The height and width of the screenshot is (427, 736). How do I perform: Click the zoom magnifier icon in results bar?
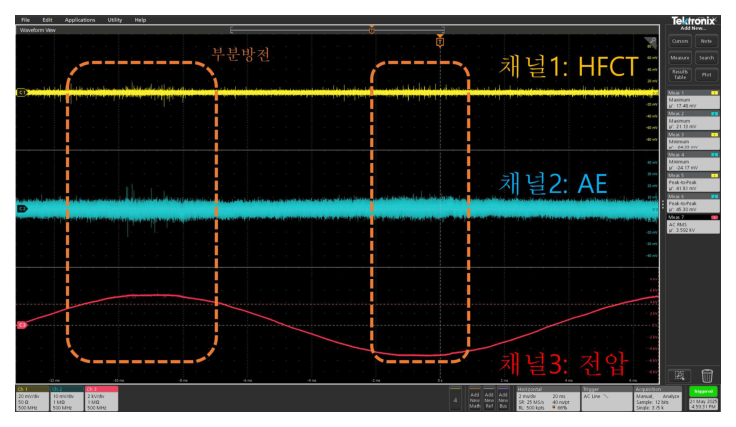(x=680, y=374)
